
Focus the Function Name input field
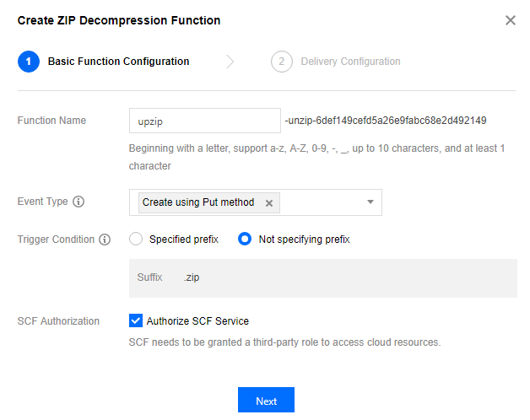pos(204,121)
